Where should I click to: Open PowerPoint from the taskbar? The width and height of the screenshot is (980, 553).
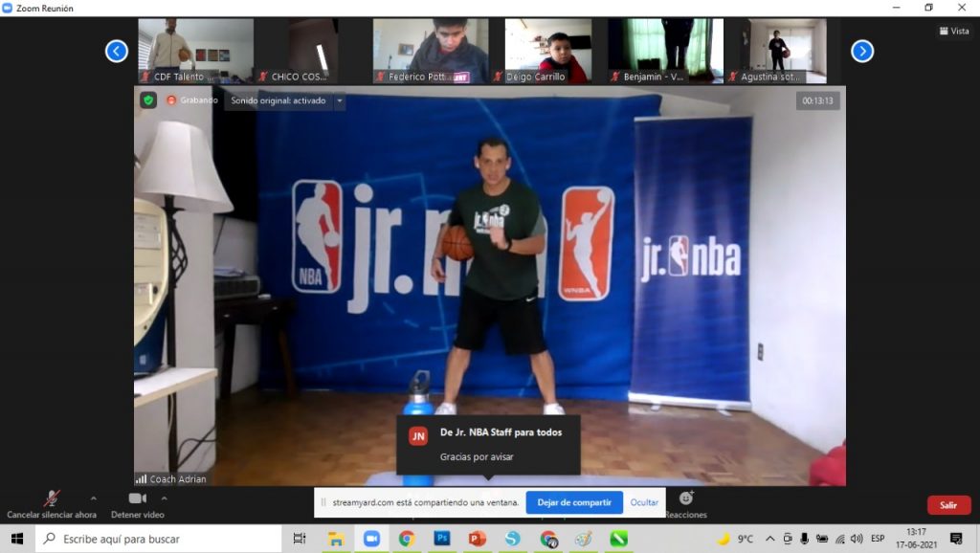coord(478,539)
